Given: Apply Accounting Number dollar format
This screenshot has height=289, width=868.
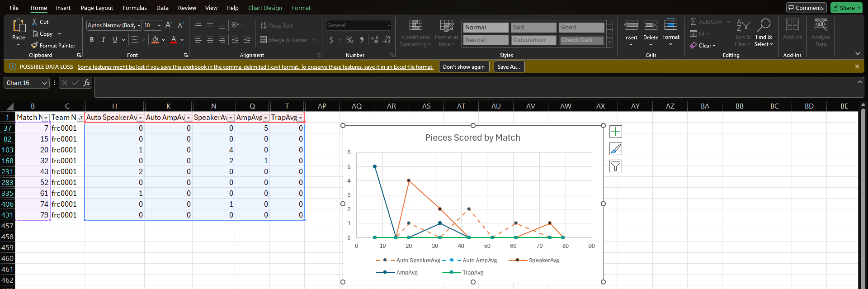Looking at the screenshot, I should pyautogui.click(x=331, y=40).
